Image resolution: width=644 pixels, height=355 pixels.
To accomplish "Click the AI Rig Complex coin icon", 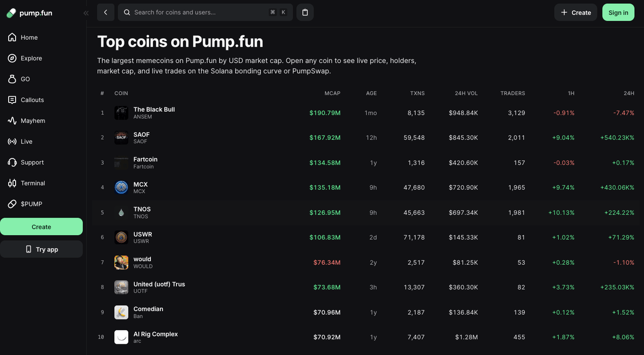I will pos(121,337).
